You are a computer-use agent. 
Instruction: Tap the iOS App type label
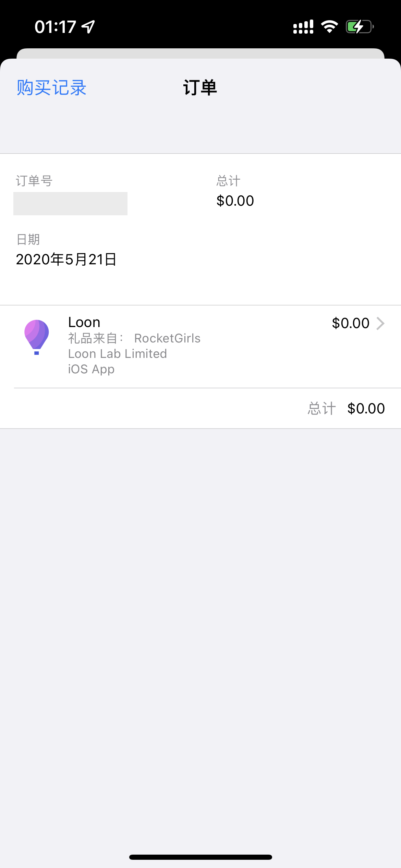tap(91, 369)
